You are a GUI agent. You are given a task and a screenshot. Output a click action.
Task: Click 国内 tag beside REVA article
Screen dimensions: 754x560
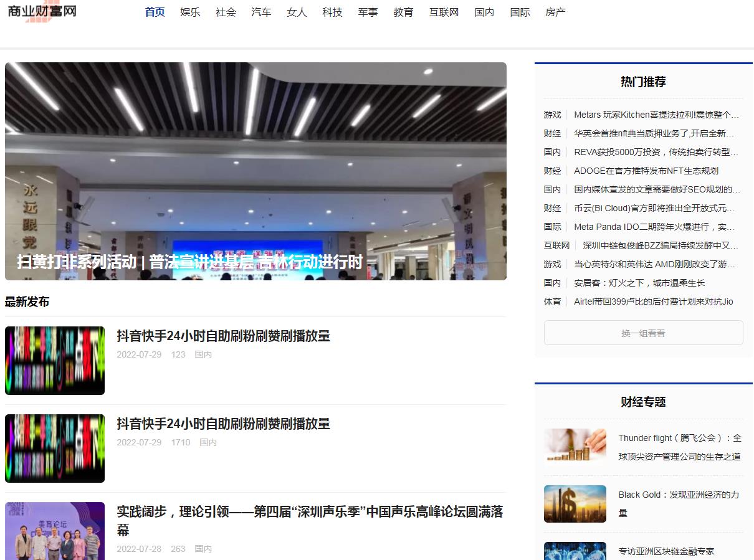tap(552, 152)
